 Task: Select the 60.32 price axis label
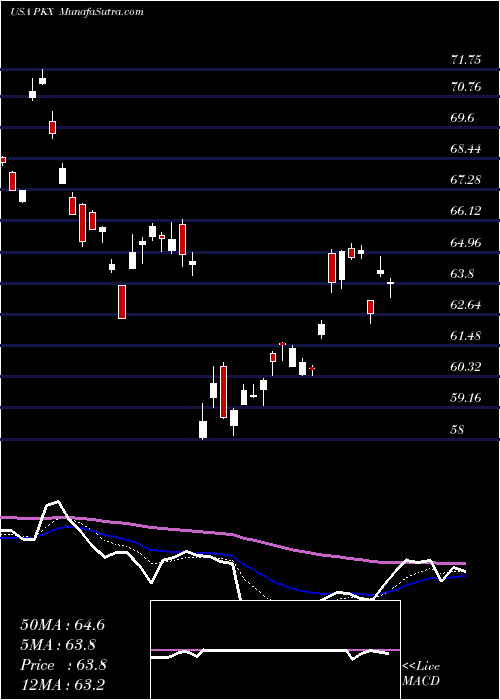(x=466, y=367)
